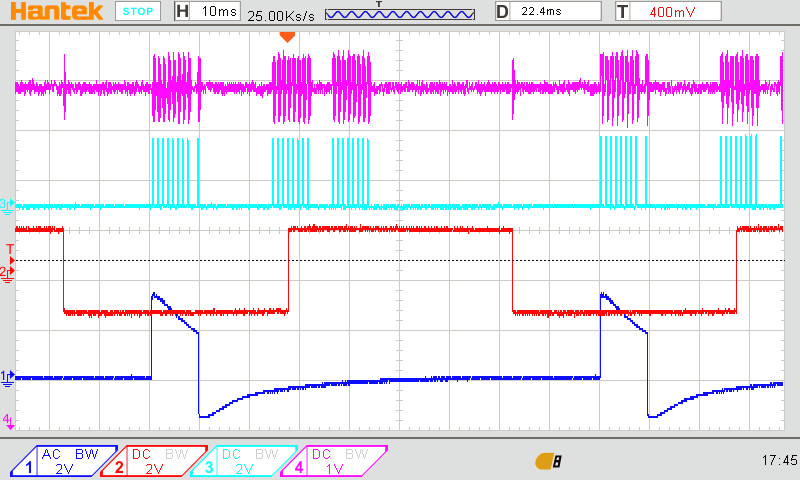Image resolution: width=800 pixels, height=480 pixels.
Task: Click the T trigger label icon
Action: click(x=623, y=11)
